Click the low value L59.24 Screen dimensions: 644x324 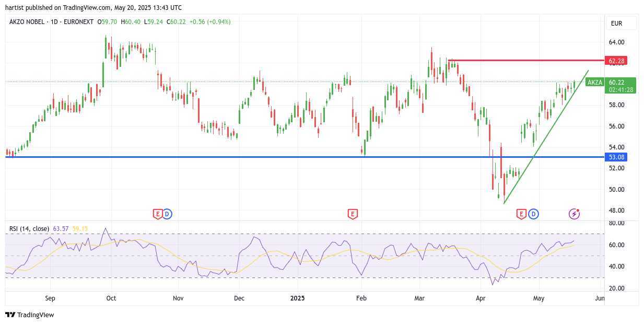154,22
